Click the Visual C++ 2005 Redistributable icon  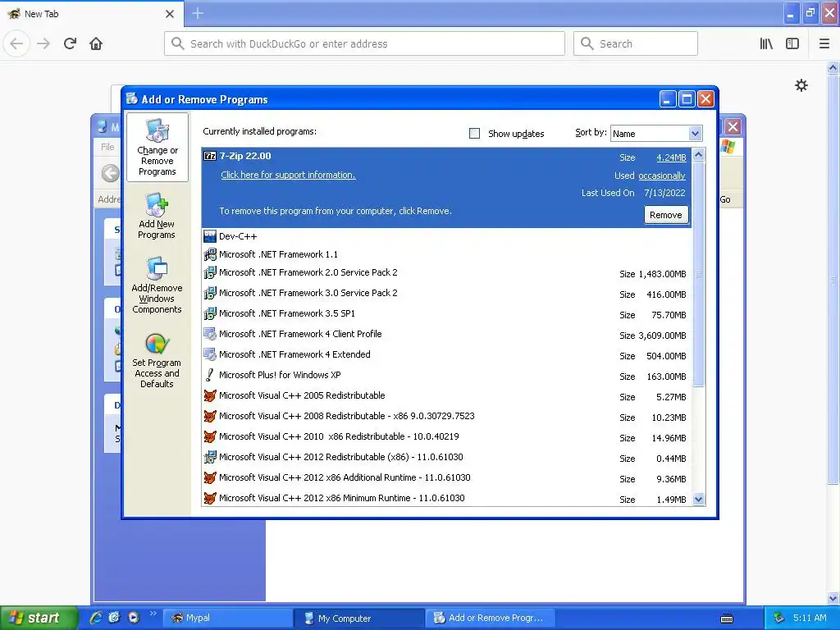(210, 395)
